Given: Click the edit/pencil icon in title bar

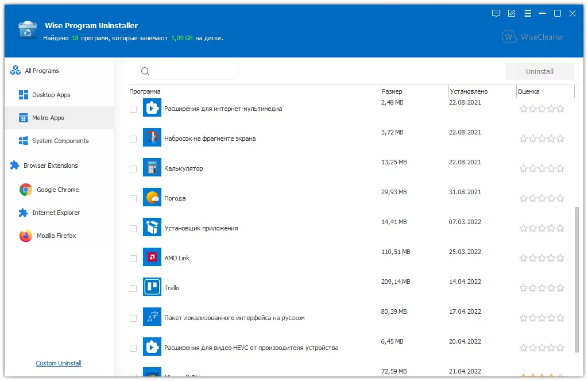Looking at the screenshot, I should pos(512,13).
